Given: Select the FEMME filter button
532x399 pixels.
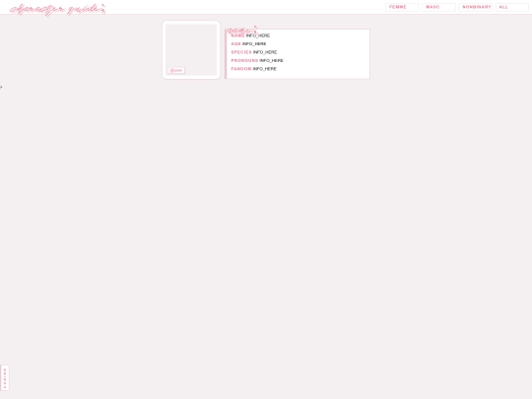Looking at the screenshot, I should [x=402, y=7].
